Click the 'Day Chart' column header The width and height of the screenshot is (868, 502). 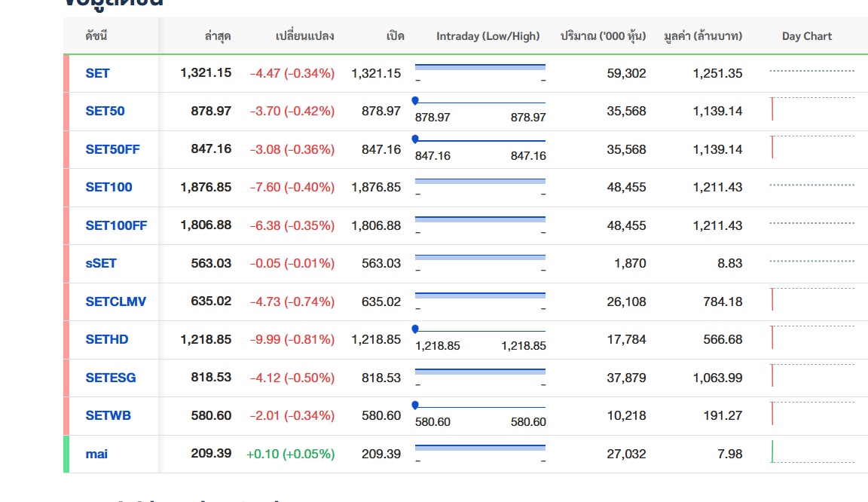coord(806,36)
